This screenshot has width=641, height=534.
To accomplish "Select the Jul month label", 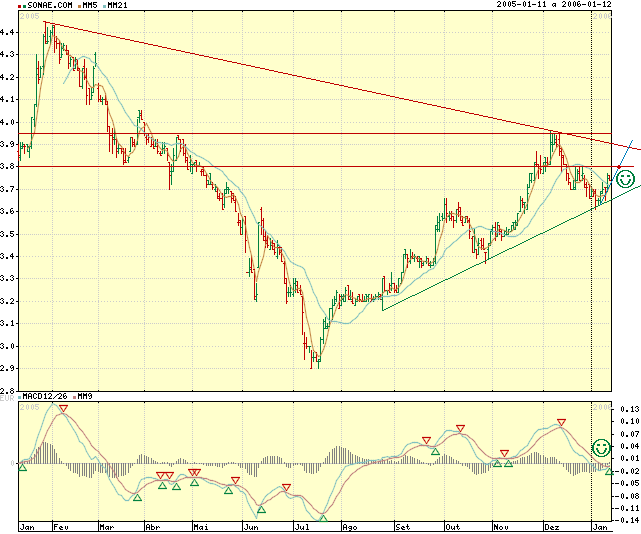I will point(302,527).
